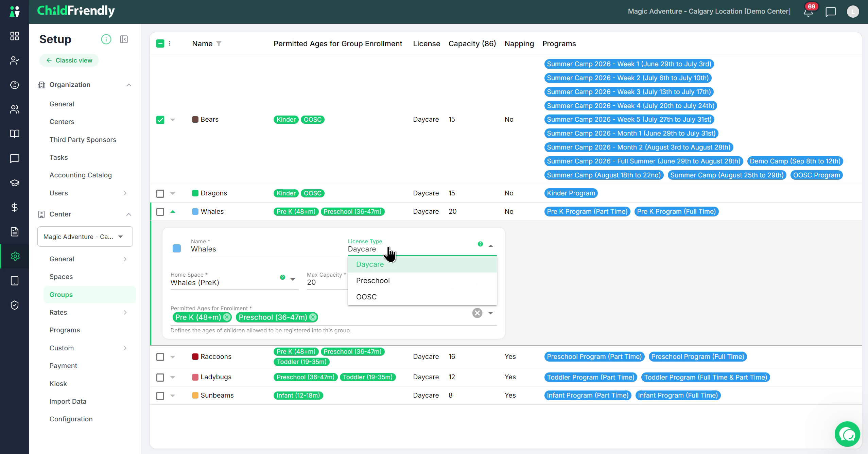Open the billing dollar sign sidebar icon

coord(15,207)
